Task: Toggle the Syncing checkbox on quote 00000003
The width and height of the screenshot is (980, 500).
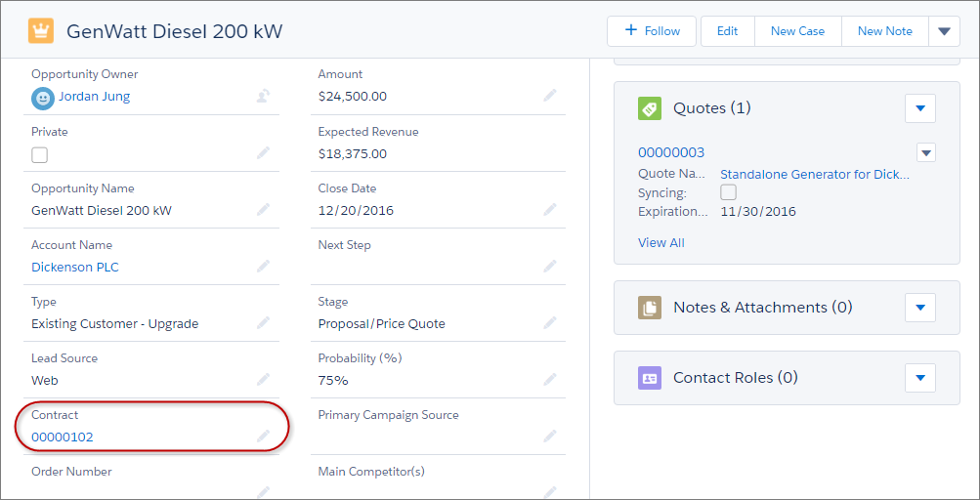Action: point(728,191)
